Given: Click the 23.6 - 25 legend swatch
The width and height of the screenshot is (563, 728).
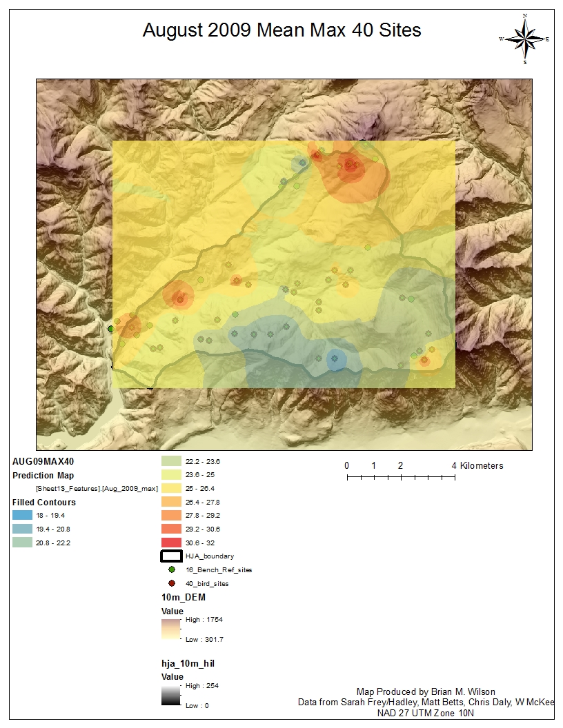Looking at the screenshot, I should pos(171,474).
